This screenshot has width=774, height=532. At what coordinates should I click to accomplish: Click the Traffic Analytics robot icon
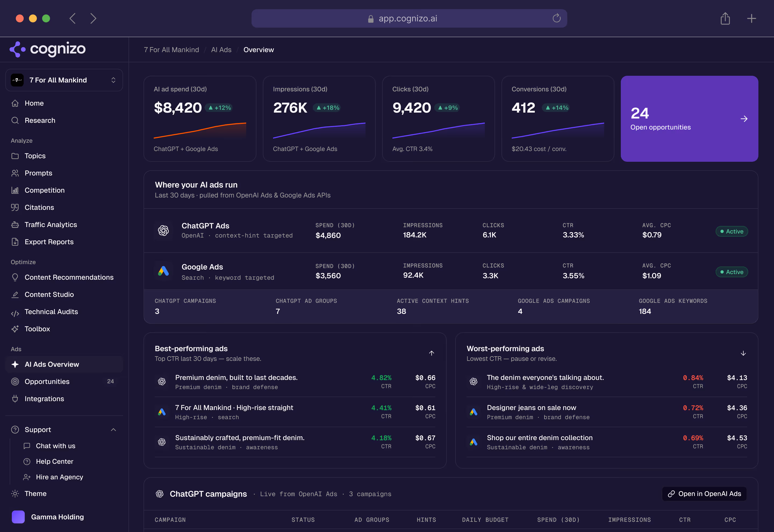pyautogui.click(x=15, y=225)
